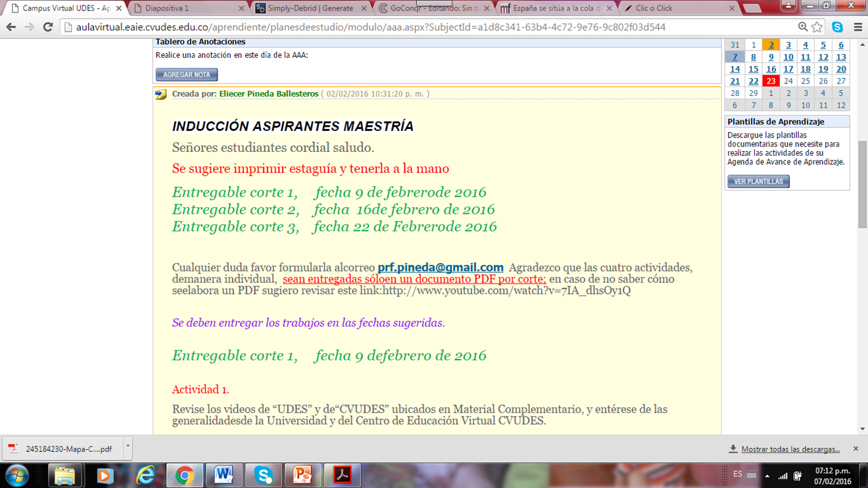The width and height of the screenshot is (868, 488).
Task: Click the zoom magnifier icon in the address bar
Action: (x=803, y=27)
